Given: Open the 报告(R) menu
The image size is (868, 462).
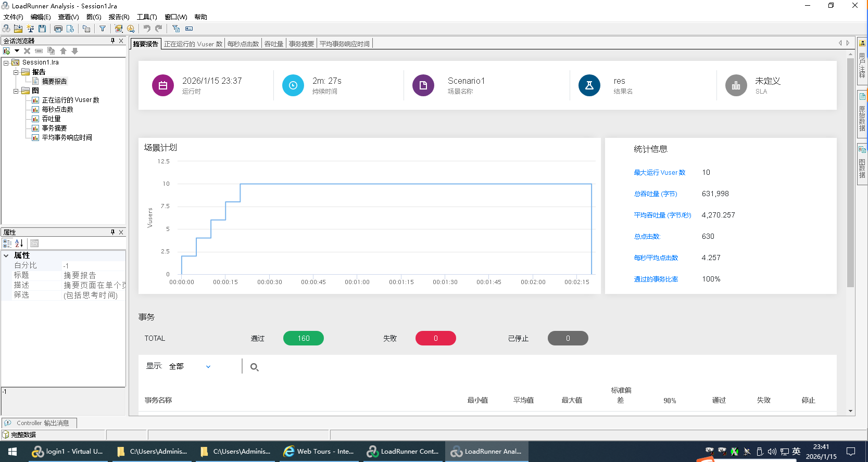Looking at the screenshot, I should (119, 17).
